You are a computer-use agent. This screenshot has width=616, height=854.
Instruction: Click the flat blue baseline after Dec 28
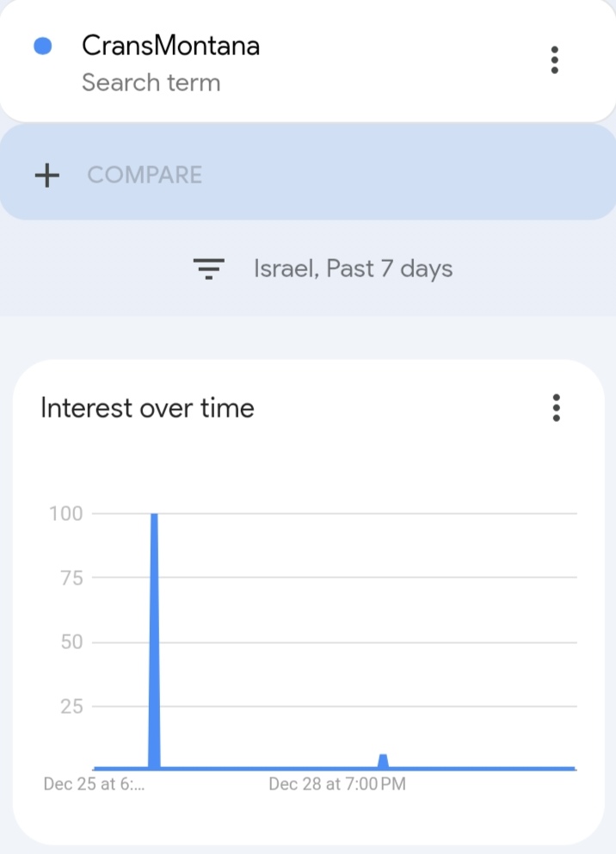(483, 769)
